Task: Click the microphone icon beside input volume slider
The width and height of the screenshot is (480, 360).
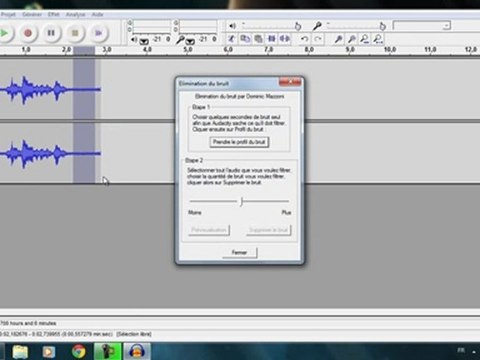Action: [317, 25]
